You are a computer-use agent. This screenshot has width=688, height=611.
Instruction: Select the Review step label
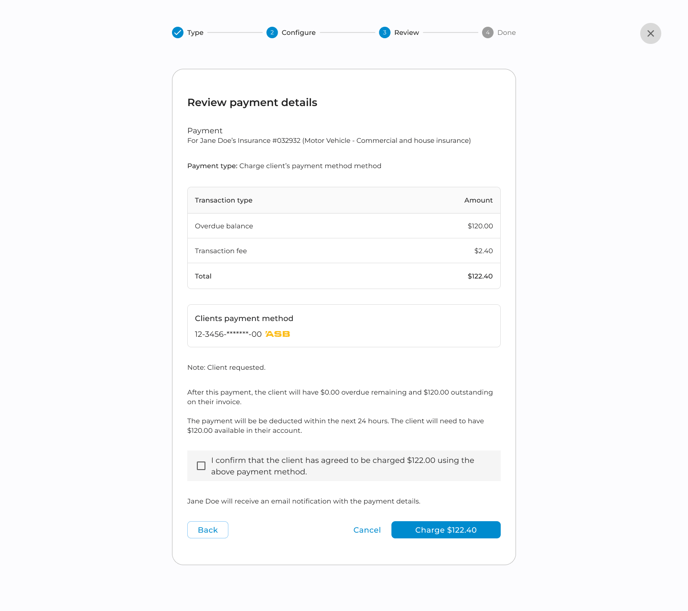(x=406, y=33)
